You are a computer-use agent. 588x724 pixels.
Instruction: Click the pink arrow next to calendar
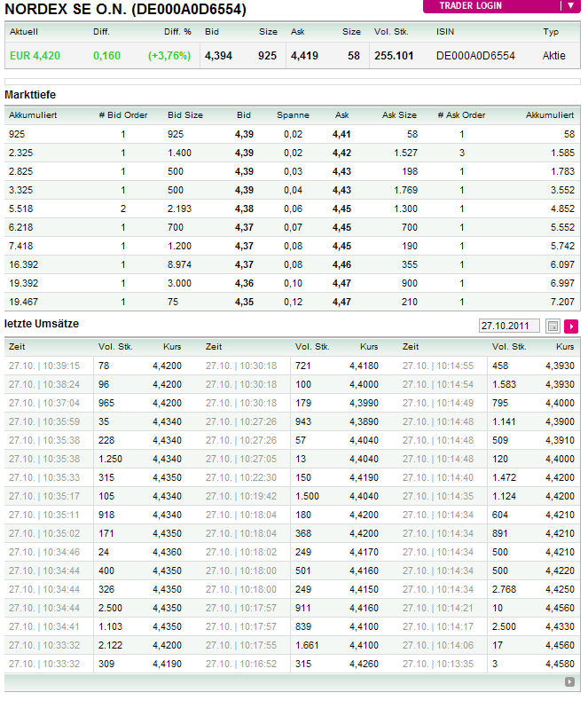point(570,327)
